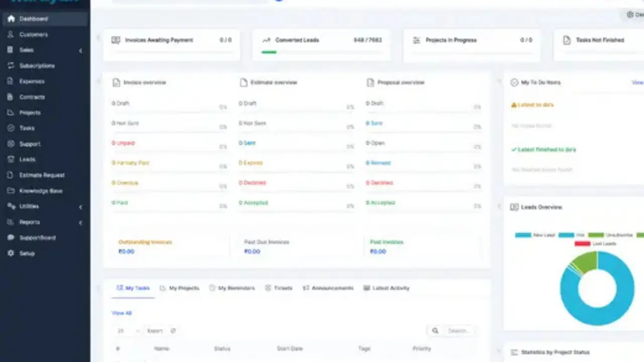Click the Invoices Awaiting Payment card icon
The height and width of the screenshot is (362, 644).
116,40
